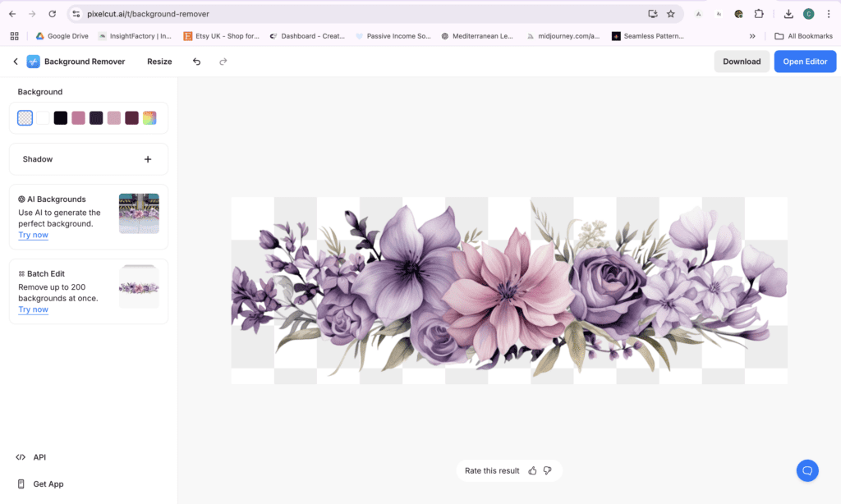Open the chat support bubble
841x504 pixels.
tap(807, 470)
